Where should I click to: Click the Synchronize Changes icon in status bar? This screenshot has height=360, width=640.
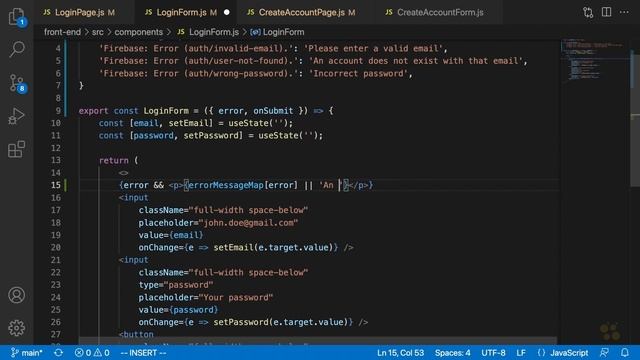tap(58, 353)
